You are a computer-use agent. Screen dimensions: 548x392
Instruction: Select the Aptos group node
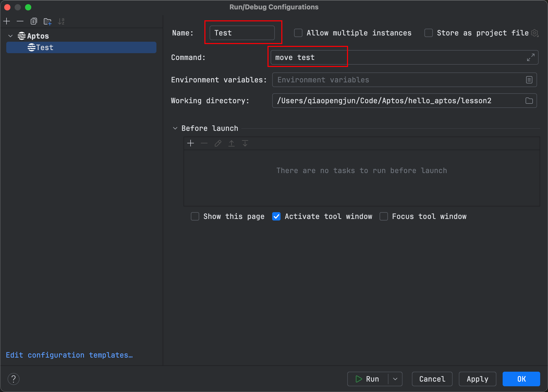[33, 36]
